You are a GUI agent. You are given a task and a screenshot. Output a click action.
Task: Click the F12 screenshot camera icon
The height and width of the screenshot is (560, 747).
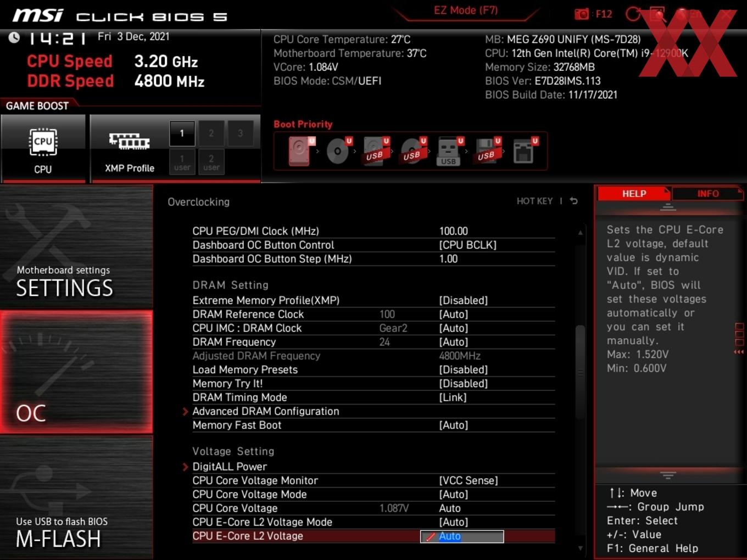point(581,14)
